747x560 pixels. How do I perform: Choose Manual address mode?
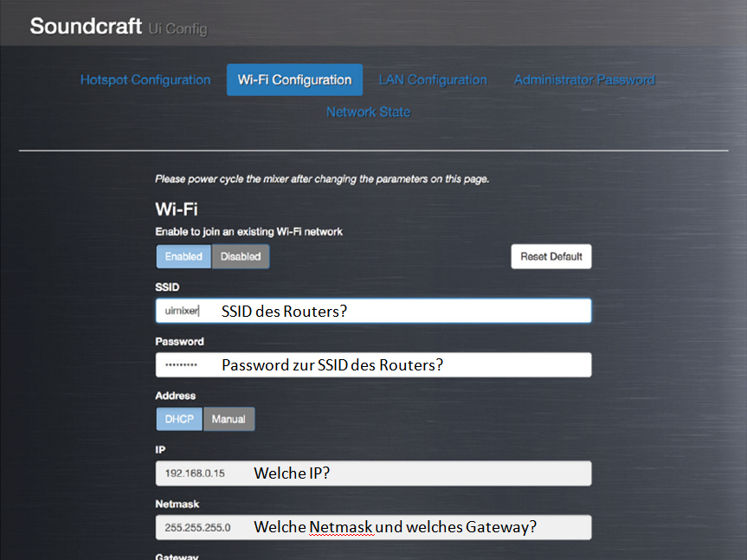click(229, 419)
